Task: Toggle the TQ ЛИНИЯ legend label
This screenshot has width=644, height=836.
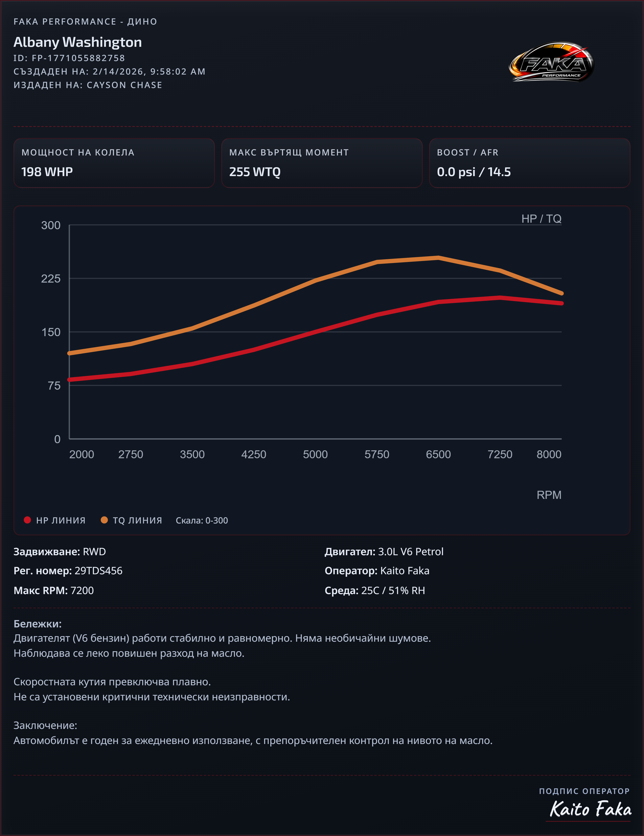Action: tap(137, 520)
